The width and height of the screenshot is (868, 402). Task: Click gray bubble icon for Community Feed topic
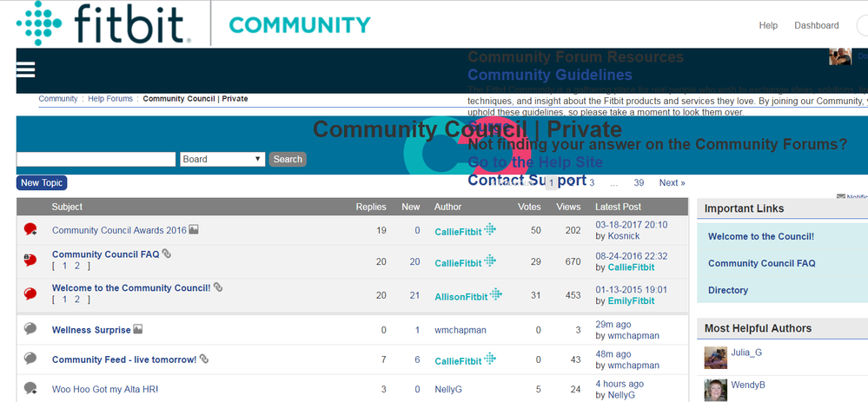click(30, 359)
